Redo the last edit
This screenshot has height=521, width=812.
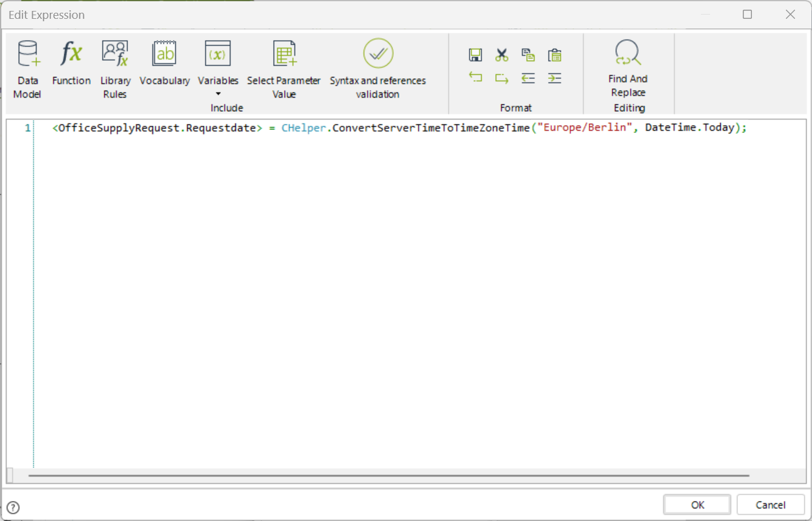pyautogui.click(x=501, y=78)
